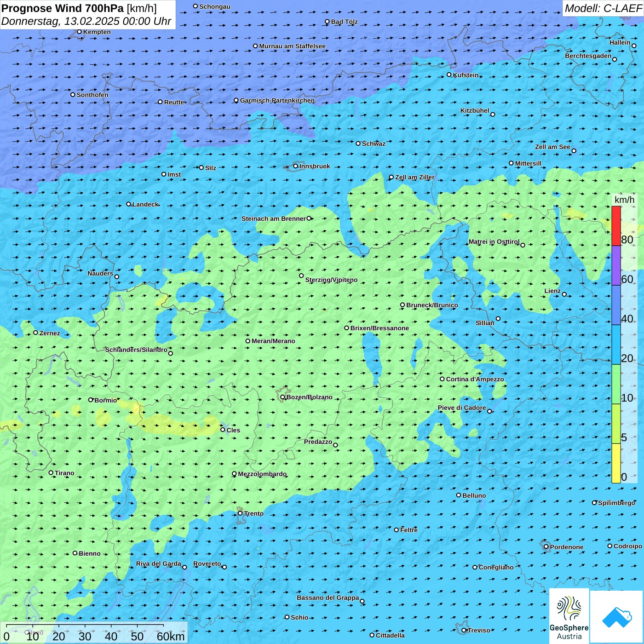Click the Meran/Merano city label
Viewport: 644px width, 644px height.
coord(273,341)
